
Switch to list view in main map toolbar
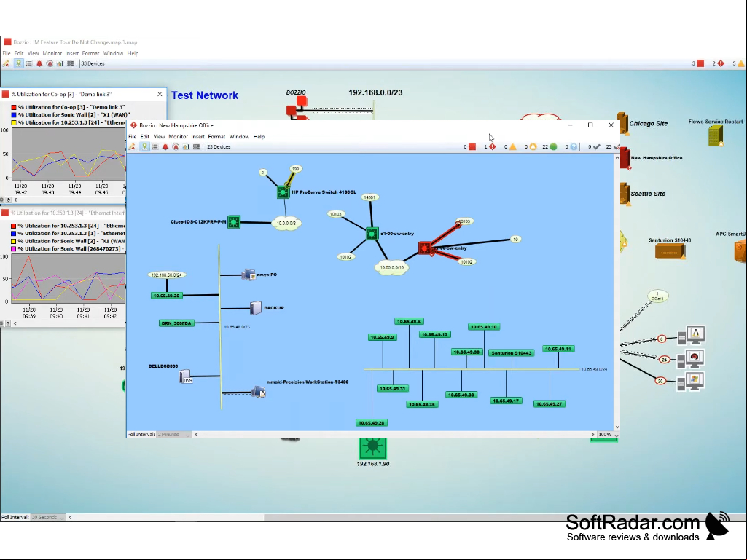click(x=28, y=63)
